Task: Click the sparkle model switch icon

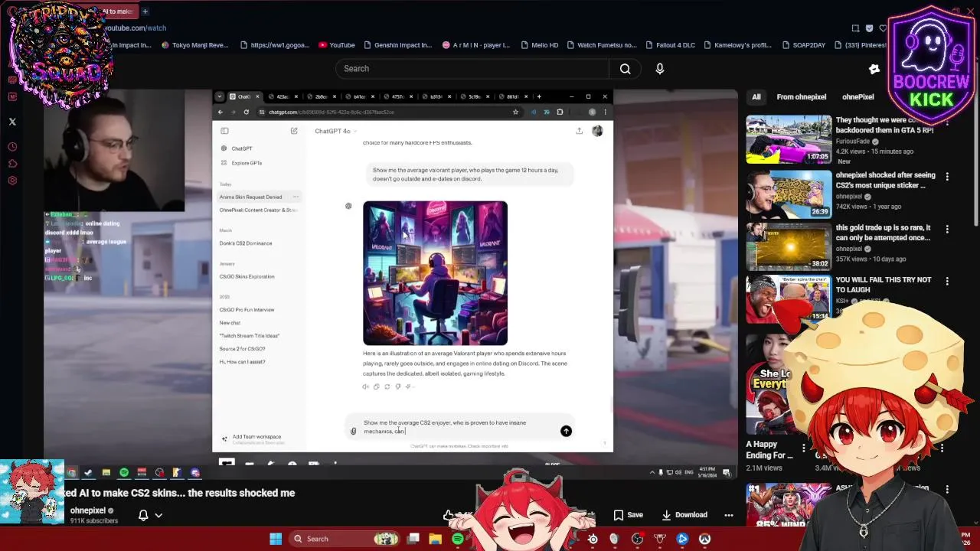Action: coord(409,386)
